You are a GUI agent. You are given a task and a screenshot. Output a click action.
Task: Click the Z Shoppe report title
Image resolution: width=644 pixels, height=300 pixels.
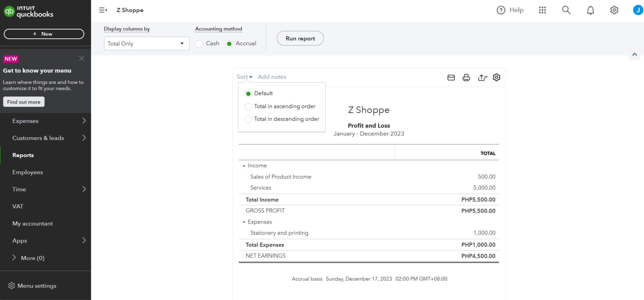point(369,110)
